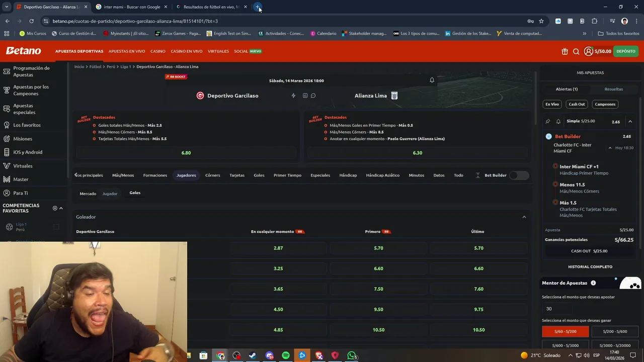This screenshot has height=362, width=644.
Task: Click the Betano logo
Action: click(x=23, y=51)
